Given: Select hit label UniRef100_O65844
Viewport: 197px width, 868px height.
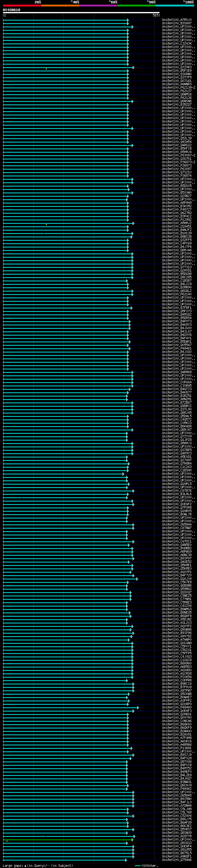Looking at the screenshot, I should [177, 525].
